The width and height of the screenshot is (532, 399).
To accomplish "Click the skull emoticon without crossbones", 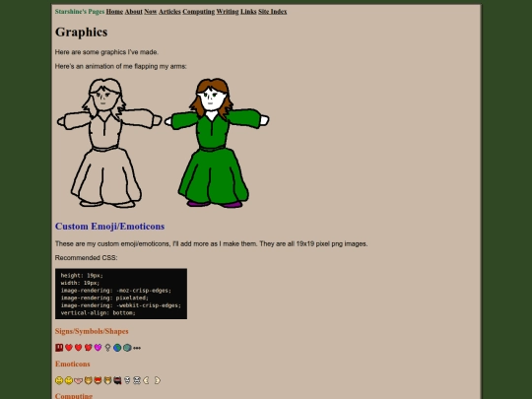I will click(x=127, y=380).
